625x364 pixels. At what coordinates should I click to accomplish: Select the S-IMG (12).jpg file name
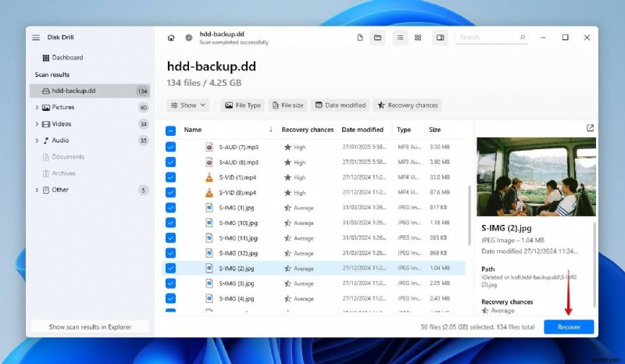[238, 253]
